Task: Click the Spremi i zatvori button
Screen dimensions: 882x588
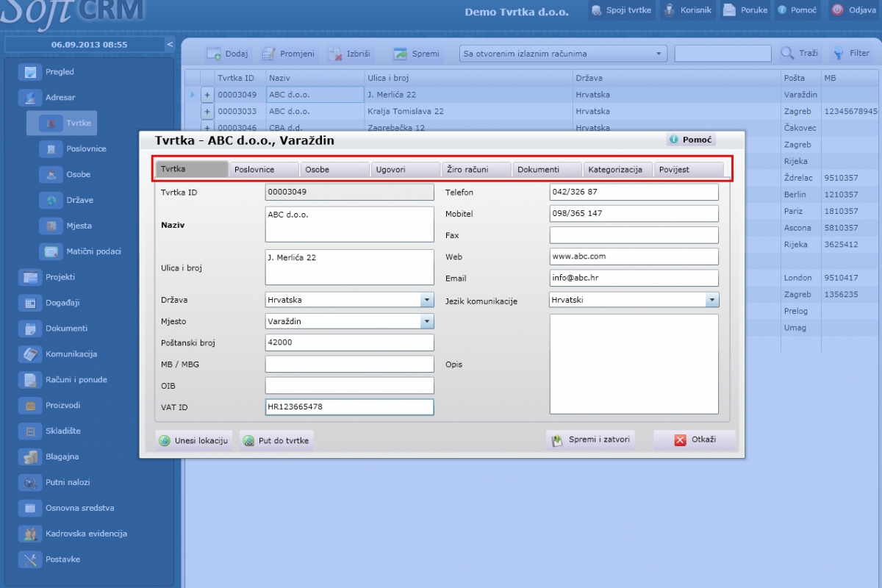Action: [590, 440]
